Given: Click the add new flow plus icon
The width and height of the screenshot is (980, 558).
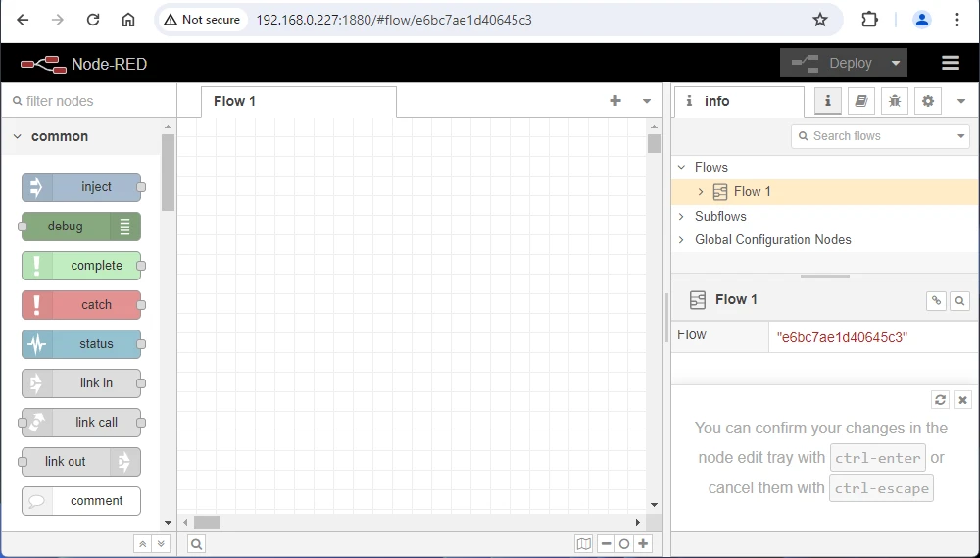Looking at the screenshot, I should pyautogui.click(x=615, y=100).
